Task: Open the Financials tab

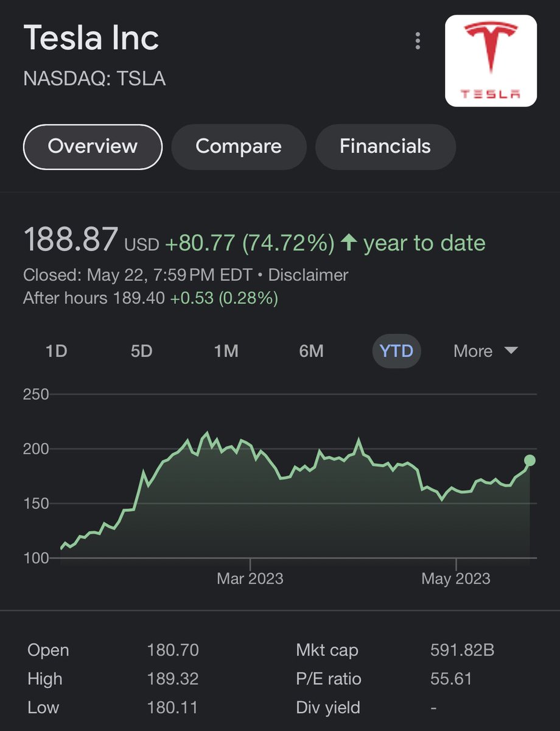Action: (x=385, y=146)
